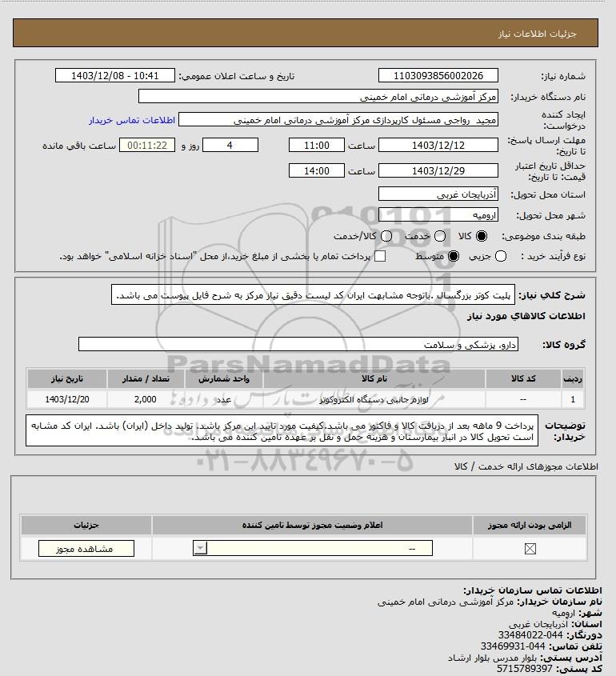This screenshot has width=616, height=676.
Task: Enable the اسناد خزانه اسلامی payment checkbox
Action: tap(380, 257)
